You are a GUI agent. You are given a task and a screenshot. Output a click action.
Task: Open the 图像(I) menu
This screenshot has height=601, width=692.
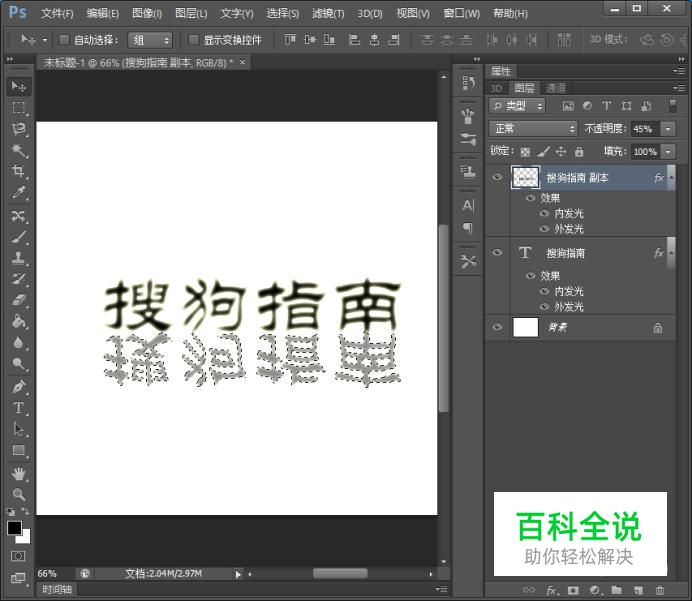[147, 13]
